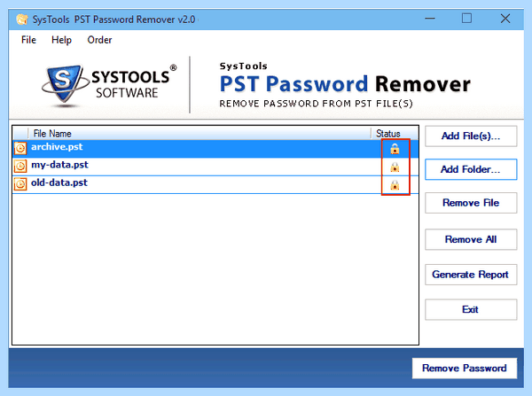
Task: Select the my-data.pst file icon
Action: (20, 167)
